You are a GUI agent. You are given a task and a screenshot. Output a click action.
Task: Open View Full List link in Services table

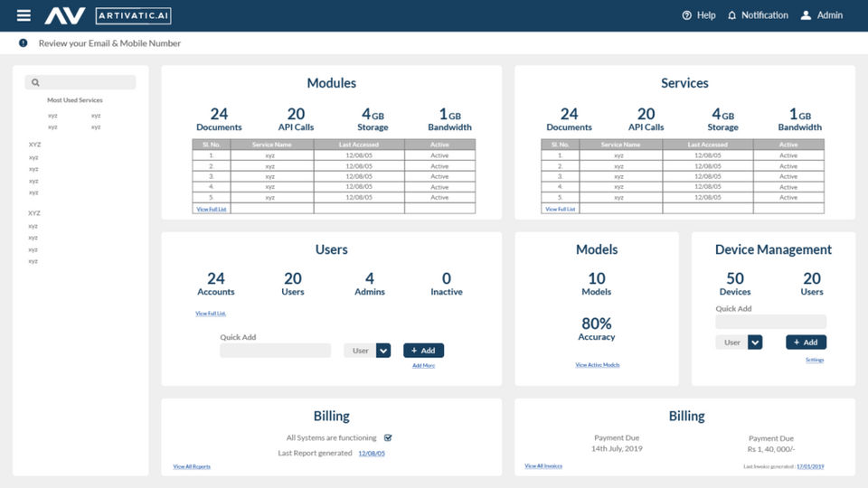click(561, 209)
